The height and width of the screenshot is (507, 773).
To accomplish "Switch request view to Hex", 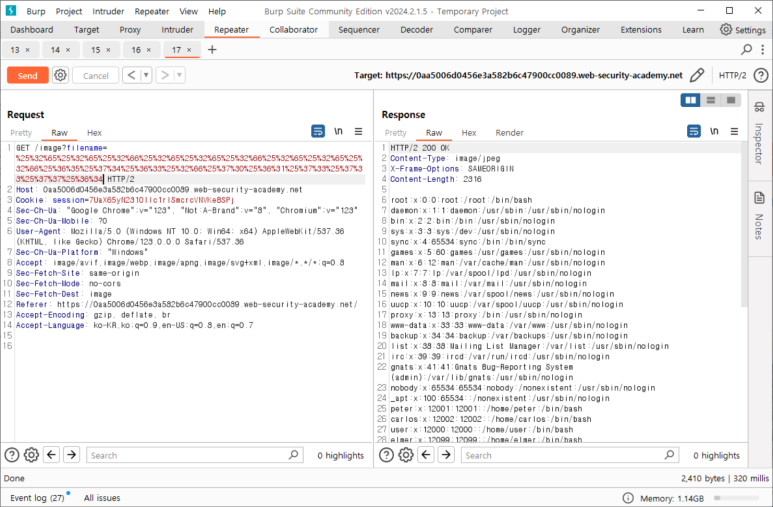I will pyautogui.click(x=94, y=133).
